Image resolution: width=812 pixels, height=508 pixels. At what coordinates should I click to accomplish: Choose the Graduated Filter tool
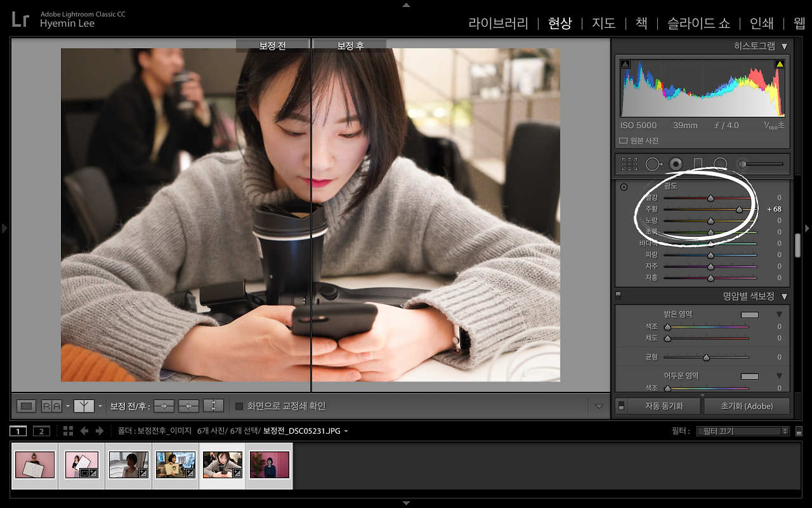click(x=698, y=164)
